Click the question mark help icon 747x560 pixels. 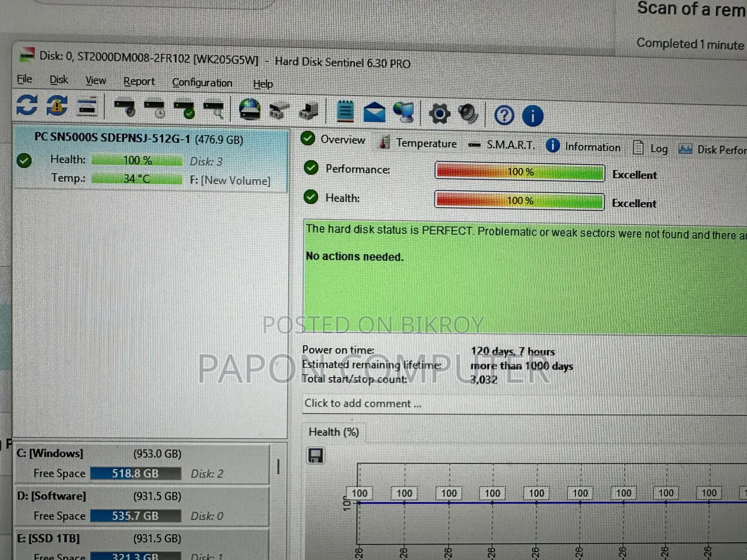(504, 115)
